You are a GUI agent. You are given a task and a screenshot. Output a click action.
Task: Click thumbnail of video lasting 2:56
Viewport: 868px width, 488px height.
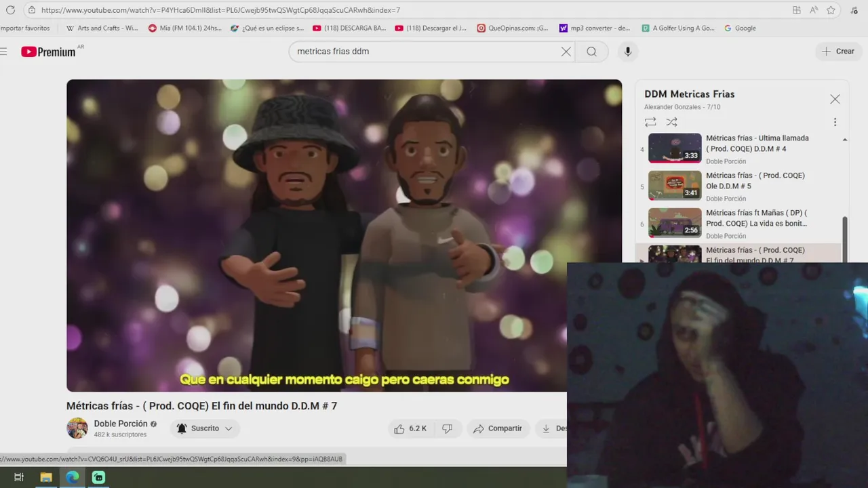[675, 222]
